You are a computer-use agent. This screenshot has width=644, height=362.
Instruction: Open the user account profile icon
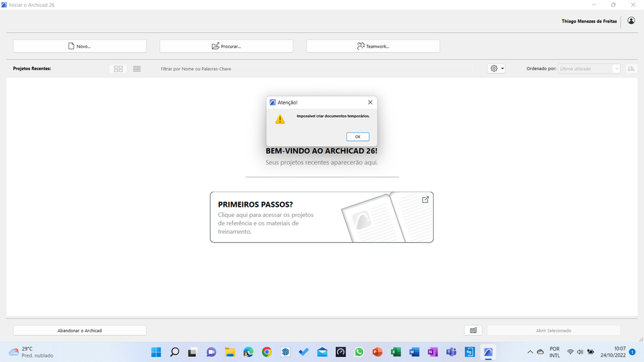[x=631, y=21]
